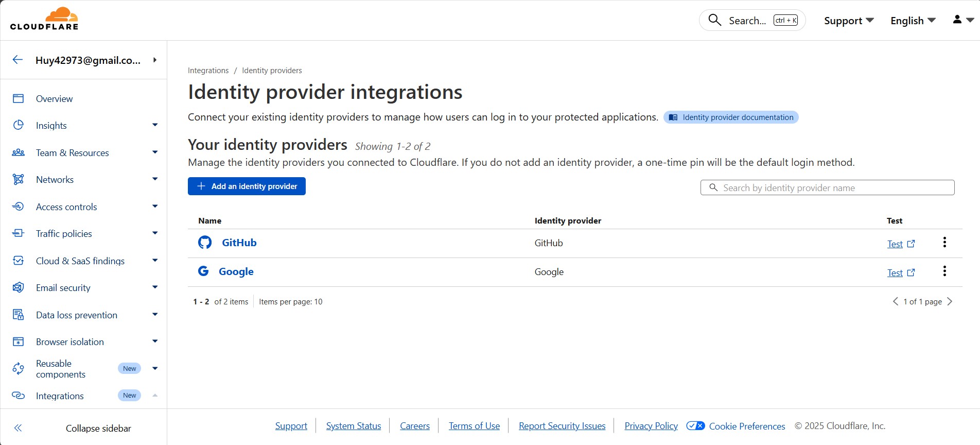The height and width of the screenshot is (445, 980).
Task: Go to the next page arrow
Action: [x=950, y=302]
